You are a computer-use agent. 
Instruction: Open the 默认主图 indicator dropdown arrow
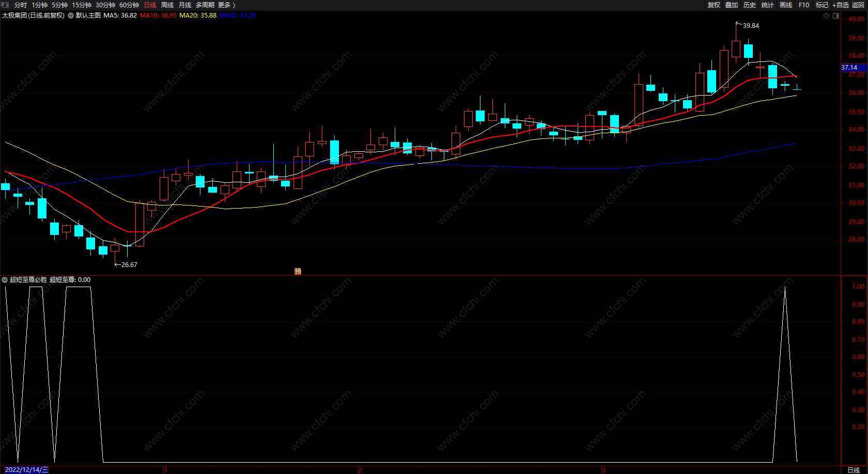[x=71, y=15]
